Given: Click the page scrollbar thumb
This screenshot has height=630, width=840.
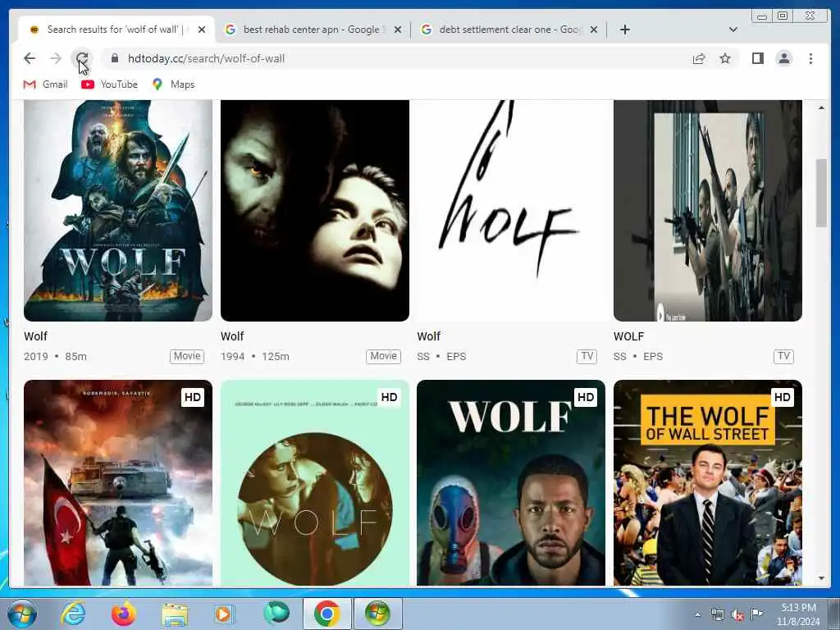Looking at the screenshot, I should (821, 193).
